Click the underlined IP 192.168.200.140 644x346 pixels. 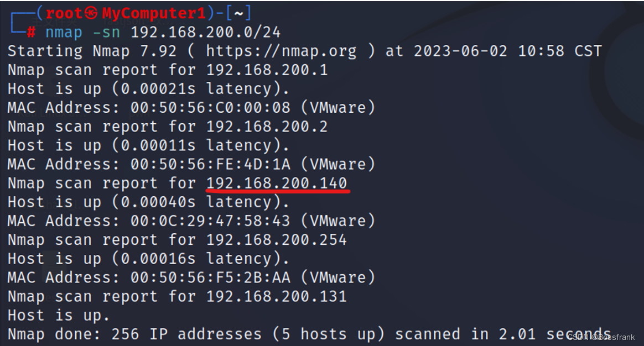click(x=277, y=183)
